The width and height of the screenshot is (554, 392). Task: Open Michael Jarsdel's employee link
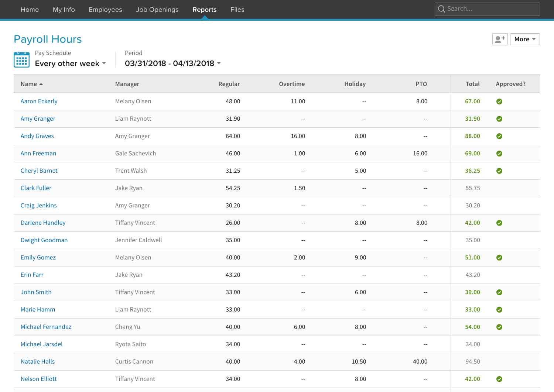coord(41,344)
